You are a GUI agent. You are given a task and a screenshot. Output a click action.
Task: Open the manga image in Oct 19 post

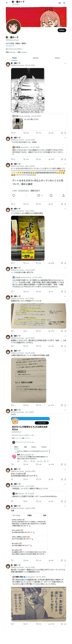(x=28, y=90)
